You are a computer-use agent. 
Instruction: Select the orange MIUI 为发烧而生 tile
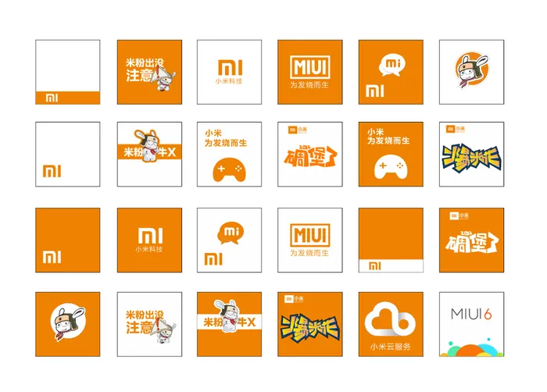coord(309,72)
